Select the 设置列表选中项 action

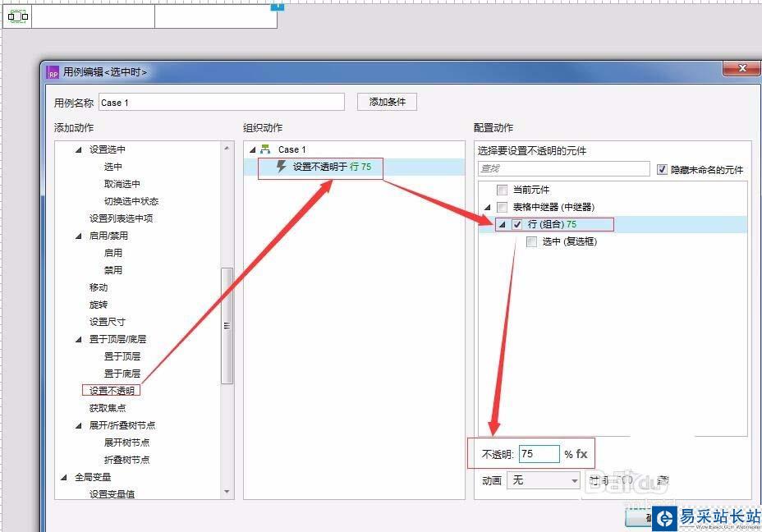pyautogui.click(x=121, y=218)
